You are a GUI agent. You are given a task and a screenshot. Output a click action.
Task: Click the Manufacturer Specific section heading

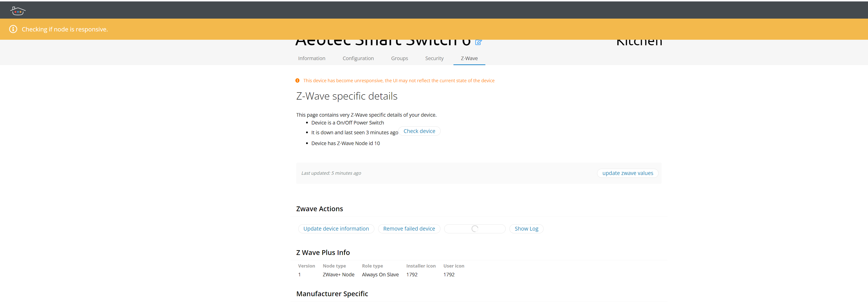tap(332, 294)
